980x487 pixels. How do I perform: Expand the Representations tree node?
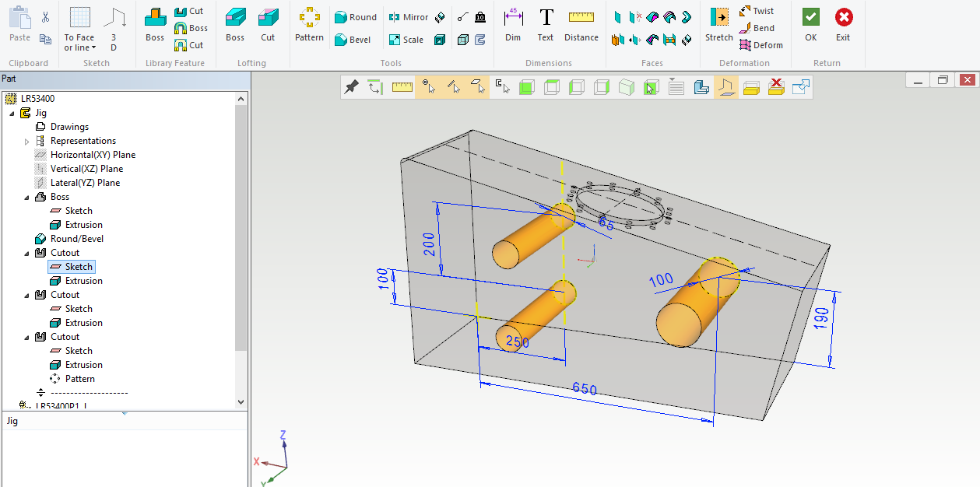(27, 142)
